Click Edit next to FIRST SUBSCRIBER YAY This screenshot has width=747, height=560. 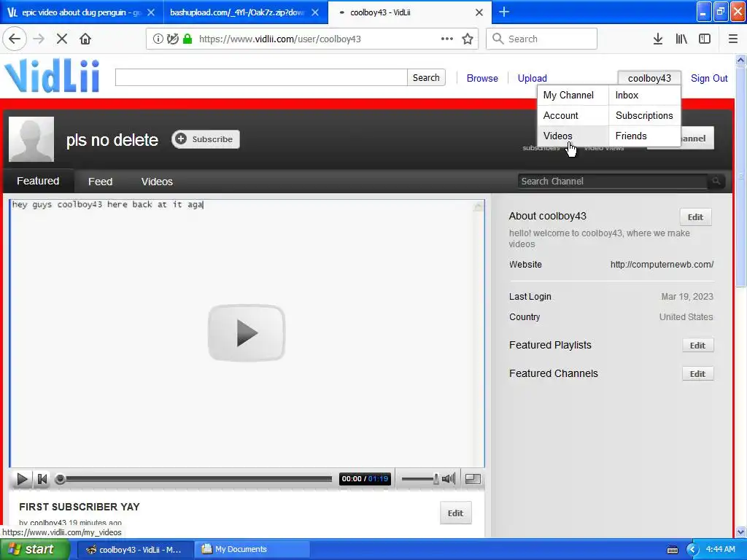(x=455, y=513)
